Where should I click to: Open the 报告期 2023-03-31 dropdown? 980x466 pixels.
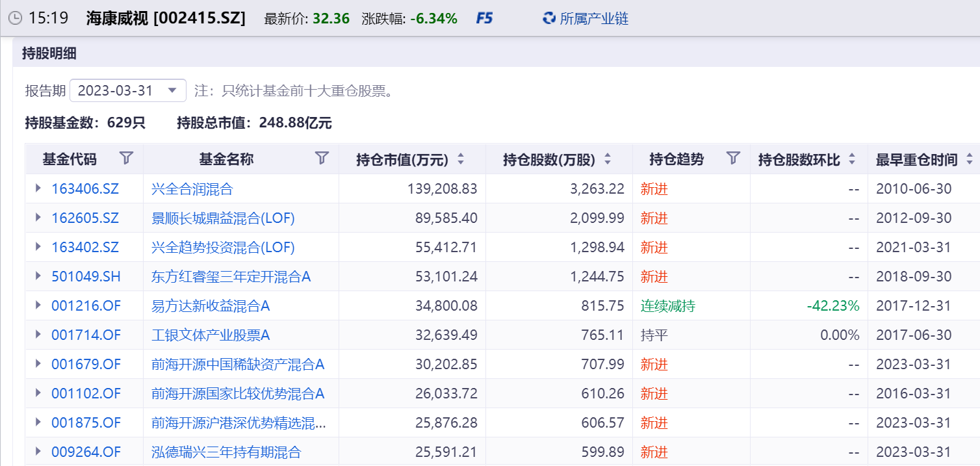128,90
